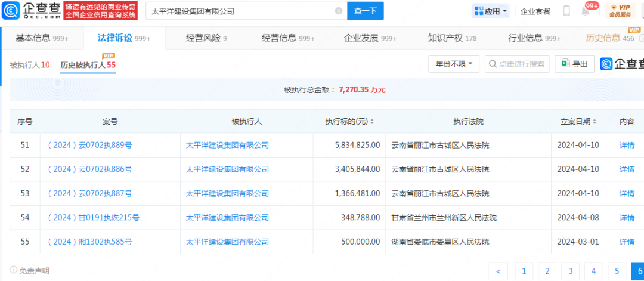Click the date 2024-03-01
This screenshot has width=644, height=281.
(x=578, y=242)
